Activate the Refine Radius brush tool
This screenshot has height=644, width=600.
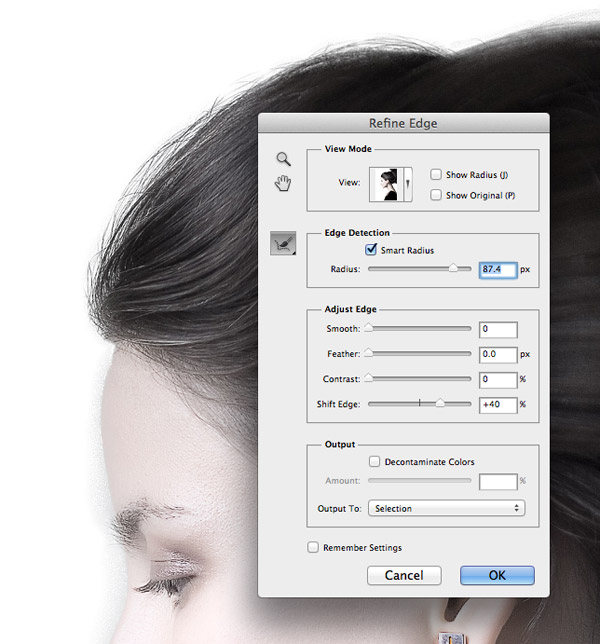click(283, 243)
